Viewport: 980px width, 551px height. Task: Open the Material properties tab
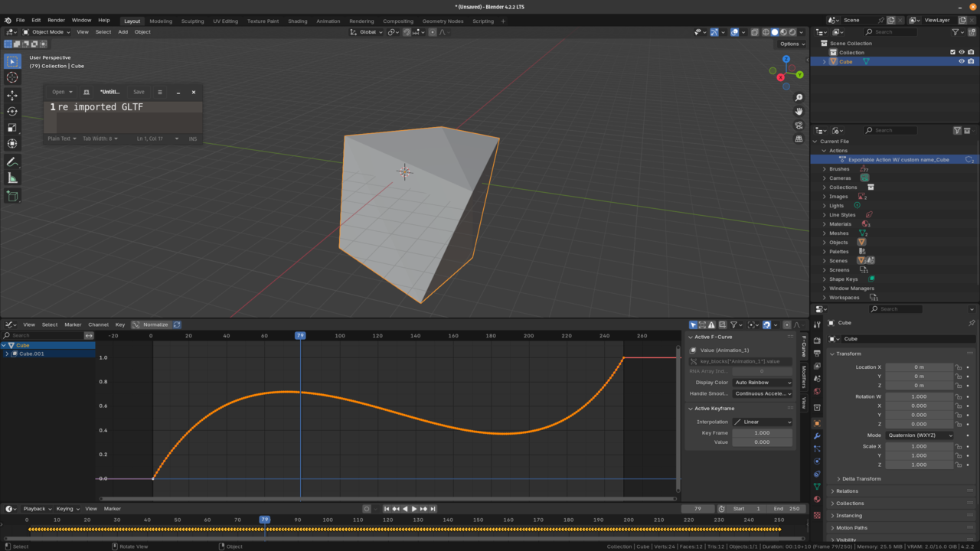click(817, 500)
